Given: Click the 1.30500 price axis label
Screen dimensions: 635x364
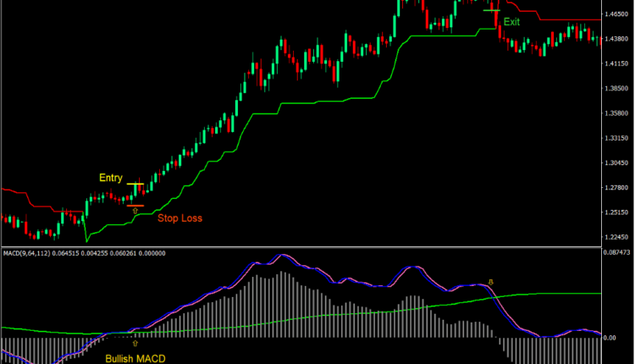Looking at the screenshot, I should point(617,163).
